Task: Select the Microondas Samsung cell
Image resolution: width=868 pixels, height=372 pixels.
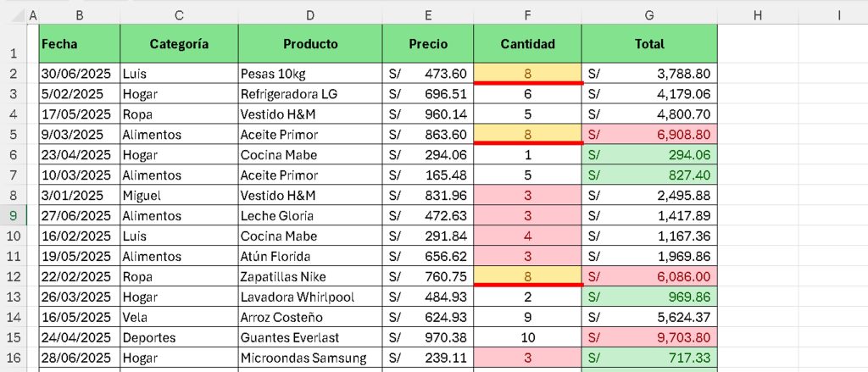Action: tap(310, 358)
